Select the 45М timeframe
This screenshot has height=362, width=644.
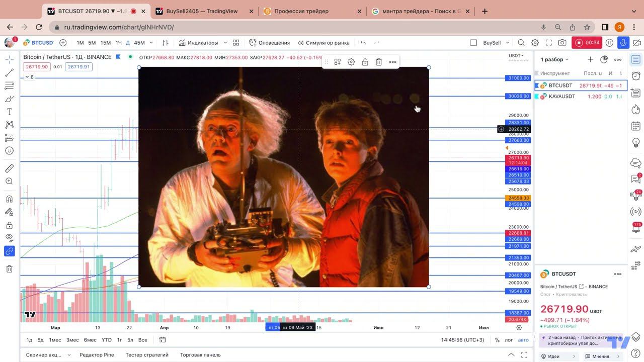click(139, 43)
